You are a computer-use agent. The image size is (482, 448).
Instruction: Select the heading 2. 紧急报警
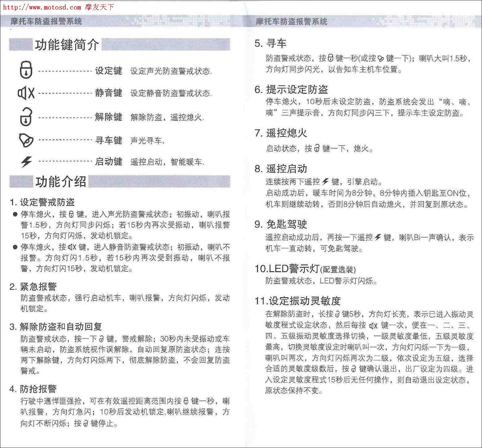[x=33, y=287]
